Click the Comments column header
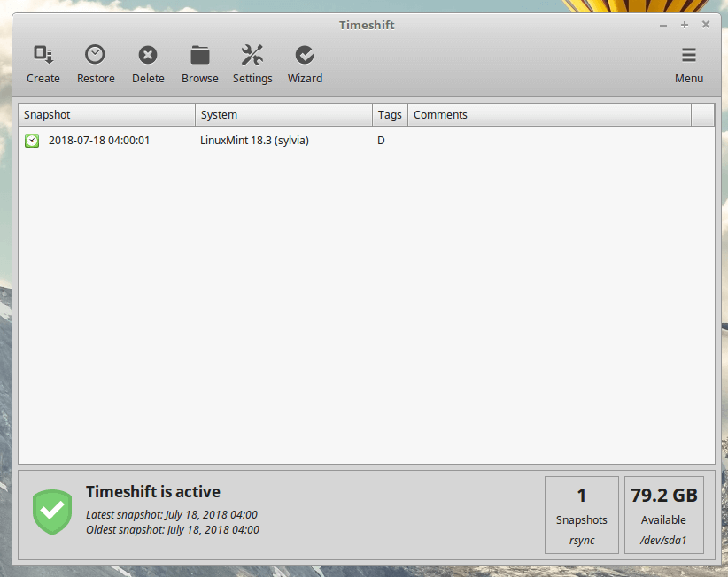 point(549,114)
